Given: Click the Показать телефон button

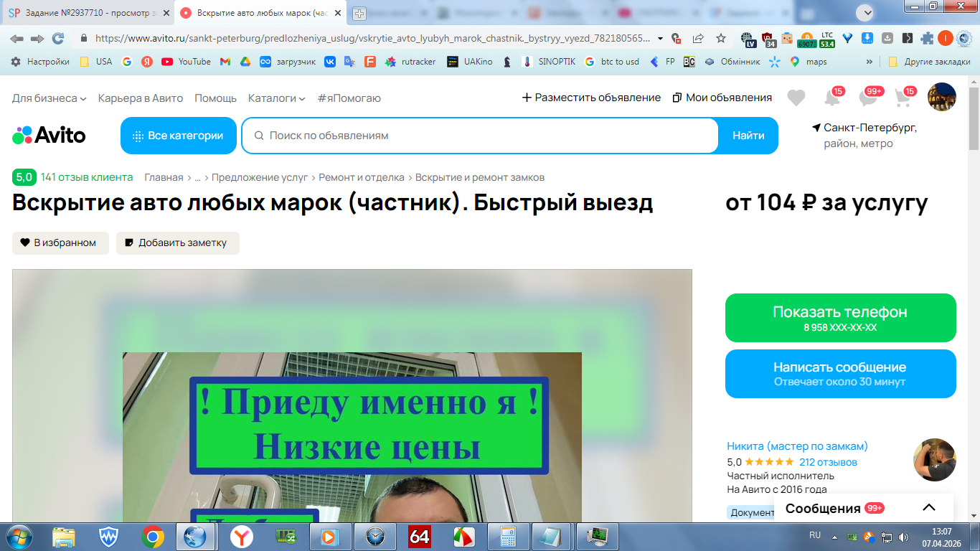Looking at the screenshot, I should 840,318.
